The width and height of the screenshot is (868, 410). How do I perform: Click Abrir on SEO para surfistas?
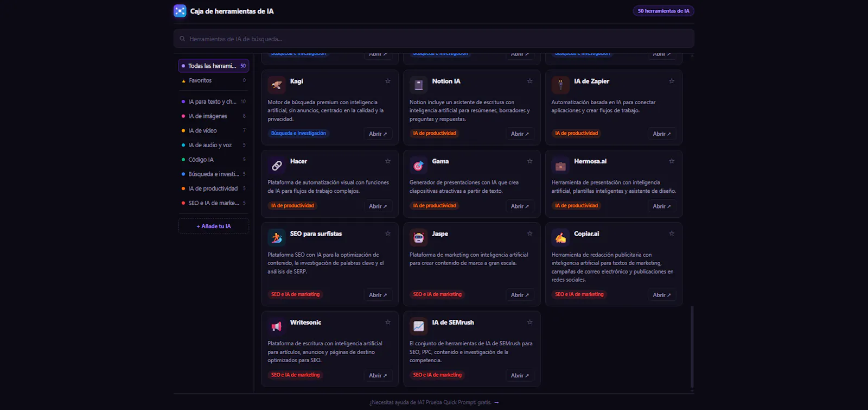[x=378, y=295]
